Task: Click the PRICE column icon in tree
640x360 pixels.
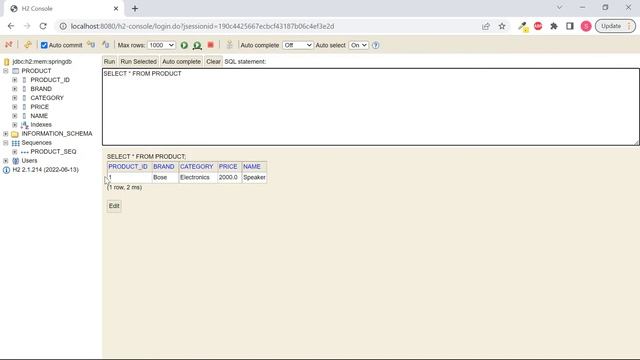Action: [24, 107]
